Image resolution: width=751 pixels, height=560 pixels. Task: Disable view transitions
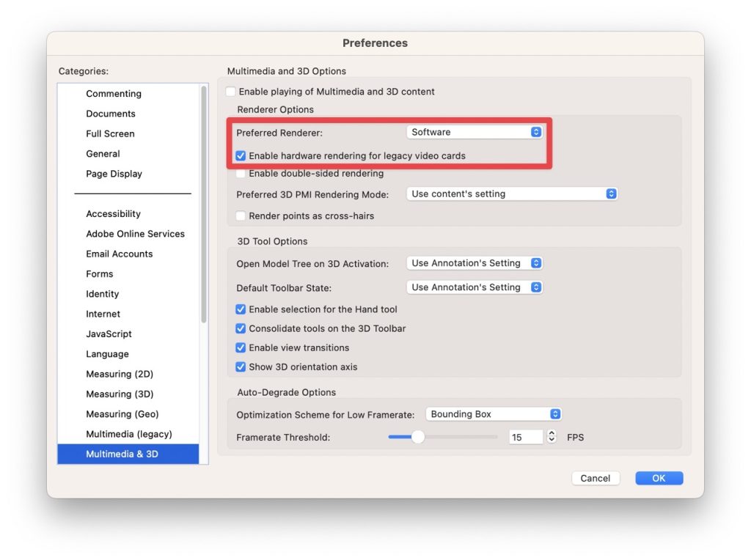(241, 347)
